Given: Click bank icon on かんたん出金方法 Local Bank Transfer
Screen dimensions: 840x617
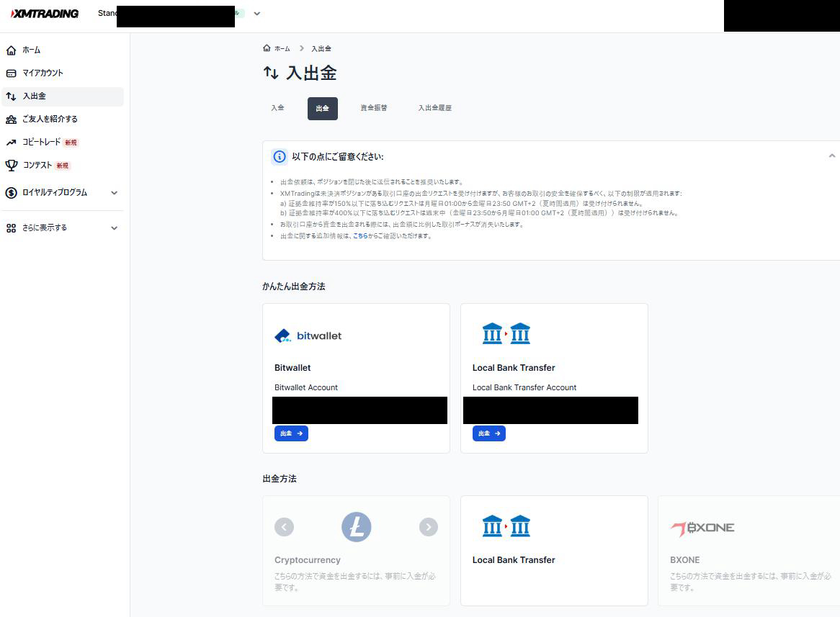Looking at the screenshot, I should [x=506, y=333].
